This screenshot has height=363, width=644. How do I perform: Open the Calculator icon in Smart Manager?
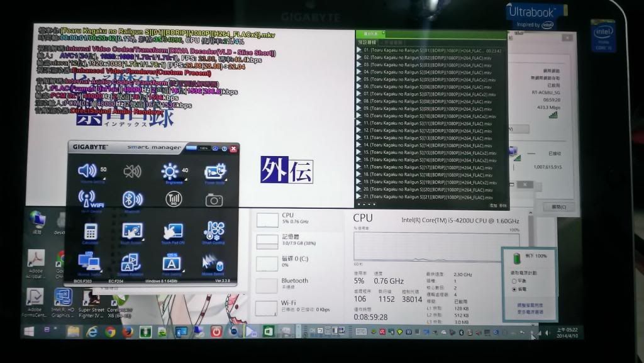[91, 231]
